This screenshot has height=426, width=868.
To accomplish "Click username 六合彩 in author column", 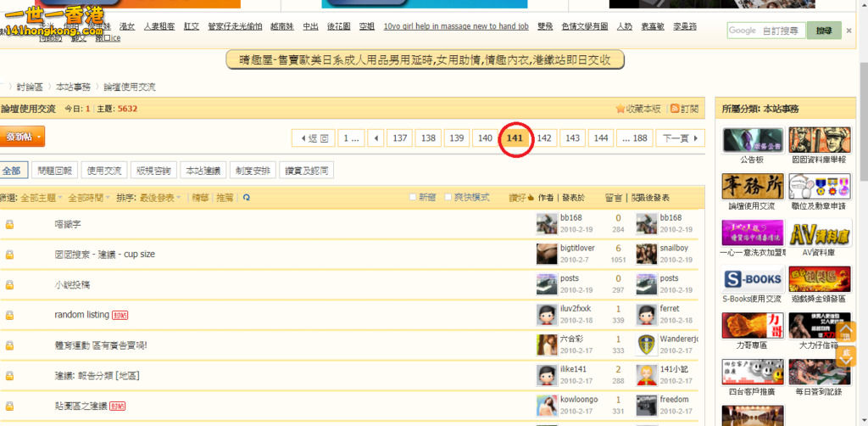I will coord(572,339).
